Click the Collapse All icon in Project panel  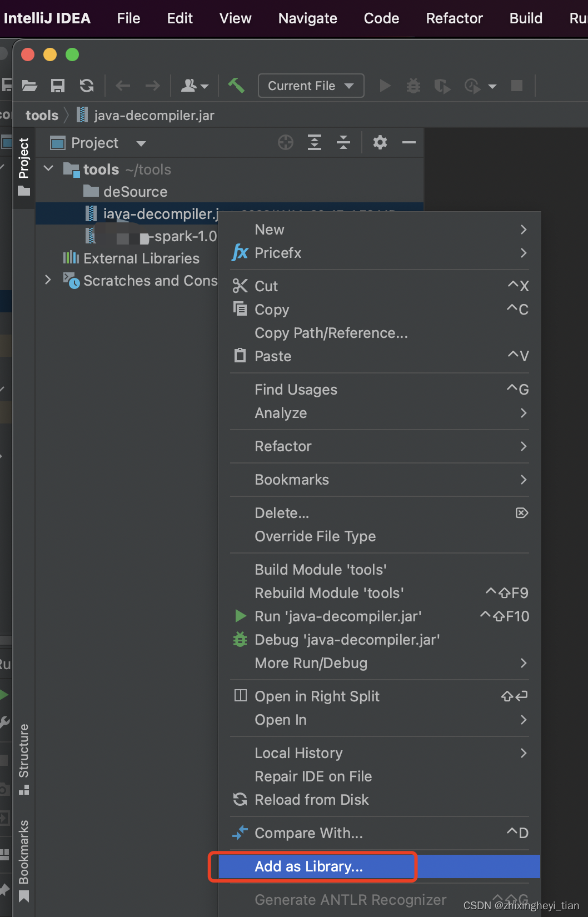click(343, 143)
